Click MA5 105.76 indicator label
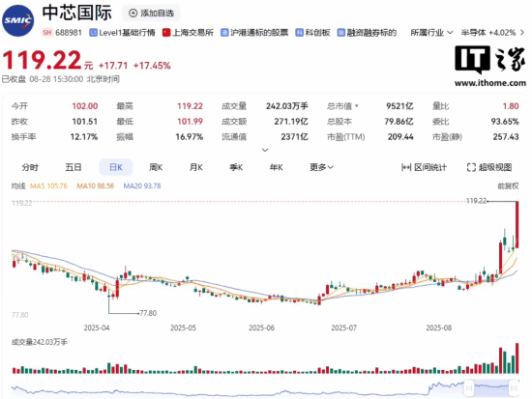532x399 pixels. [x=49, y=186]
